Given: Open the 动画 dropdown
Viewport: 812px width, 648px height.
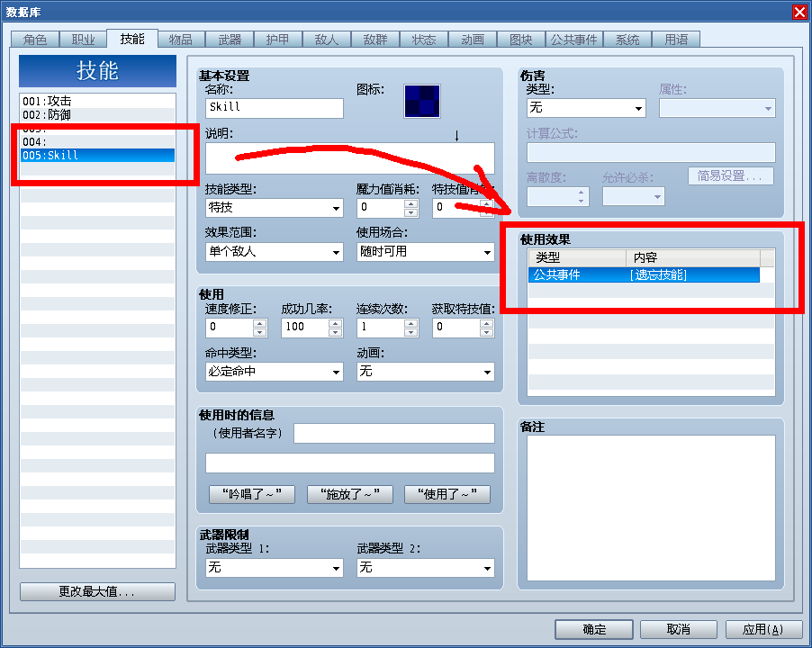Looking at the screenshot, I should (425, 372).
